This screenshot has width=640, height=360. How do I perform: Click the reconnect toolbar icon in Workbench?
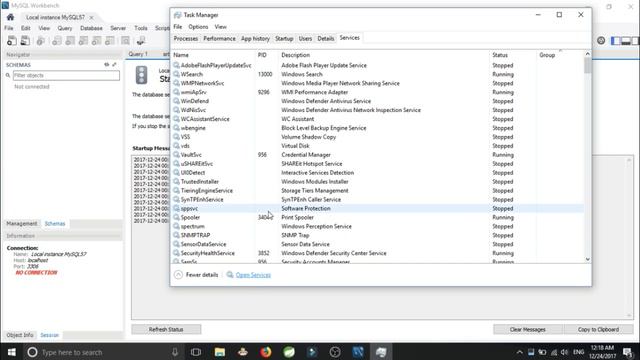(x=141, y=40)
